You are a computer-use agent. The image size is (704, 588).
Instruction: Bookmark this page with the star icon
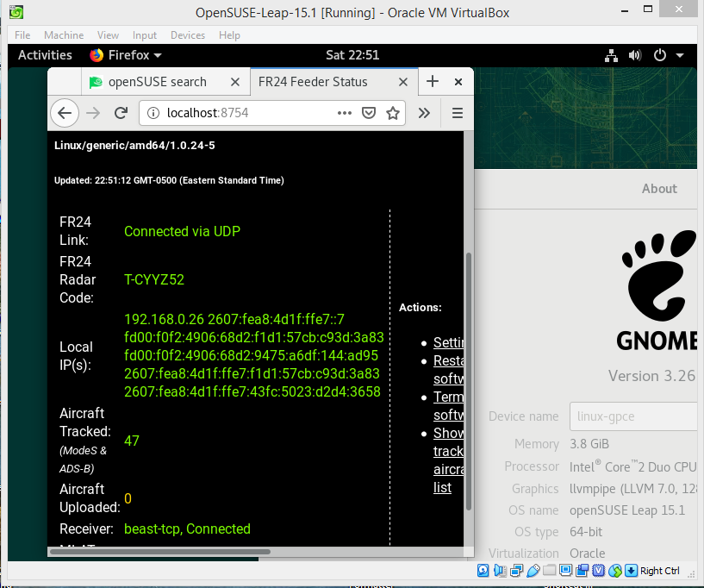point(393,113)
